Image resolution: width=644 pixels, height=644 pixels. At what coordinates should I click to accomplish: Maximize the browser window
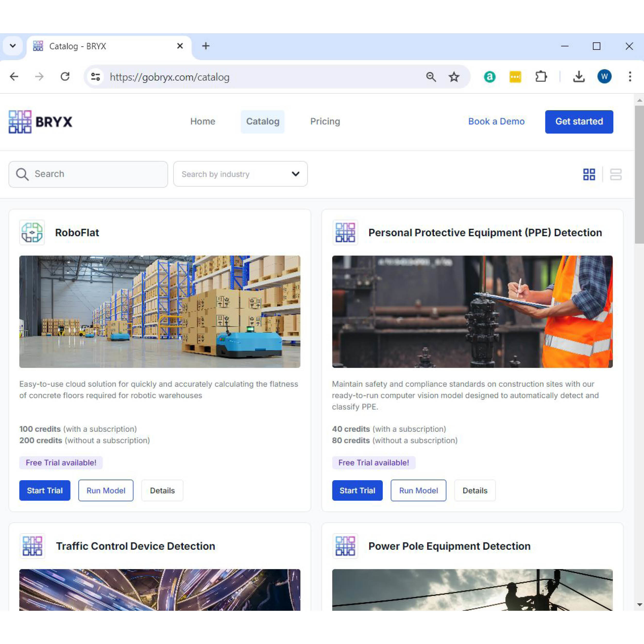pyautogui.click(x=597, y=46)
